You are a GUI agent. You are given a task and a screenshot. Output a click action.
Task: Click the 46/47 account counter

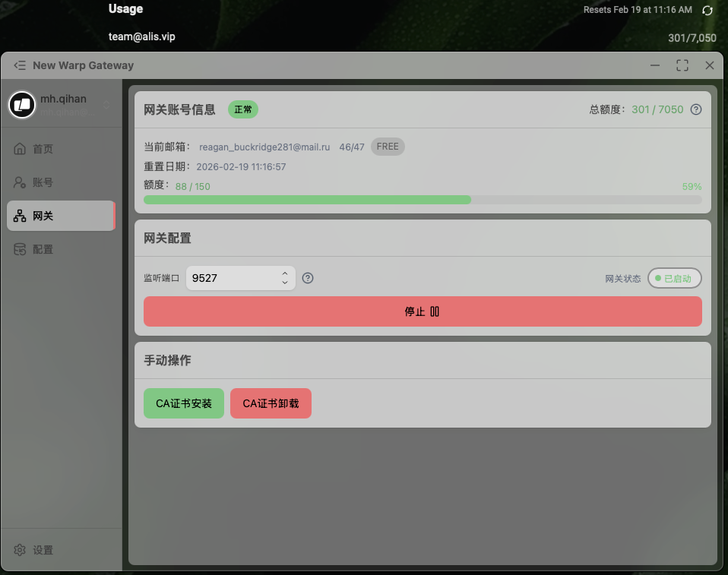(352, 147)
